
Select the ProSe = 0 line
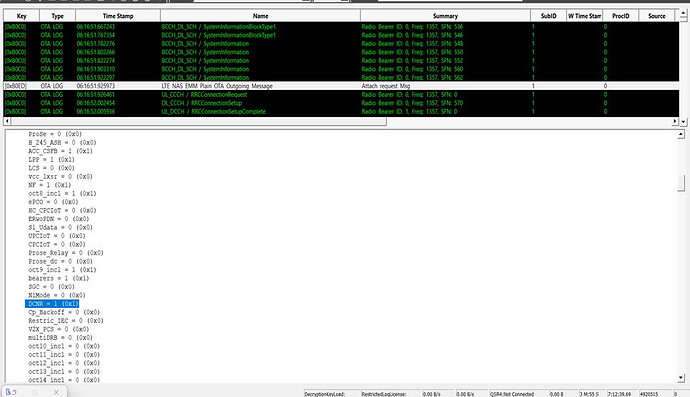tap(55, 134)
